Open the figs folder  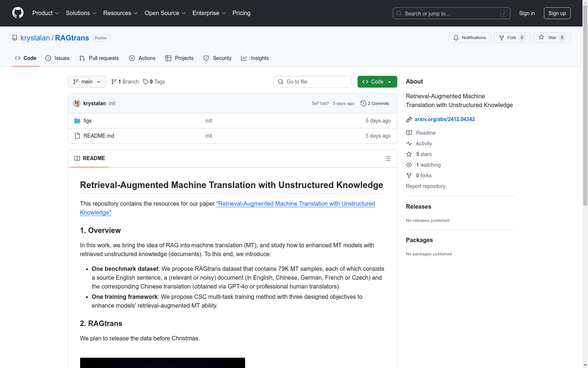tap(87, 121)
